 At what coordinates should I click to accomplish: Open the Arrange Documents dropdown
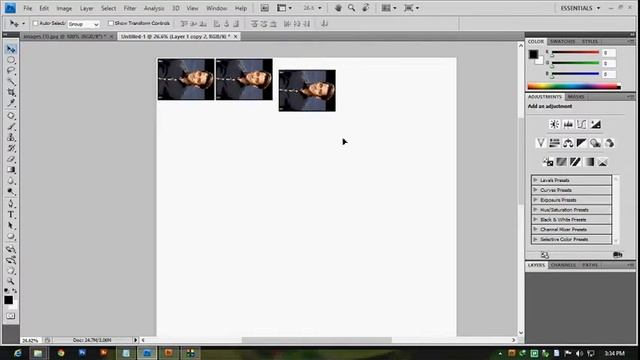[389, 8]
